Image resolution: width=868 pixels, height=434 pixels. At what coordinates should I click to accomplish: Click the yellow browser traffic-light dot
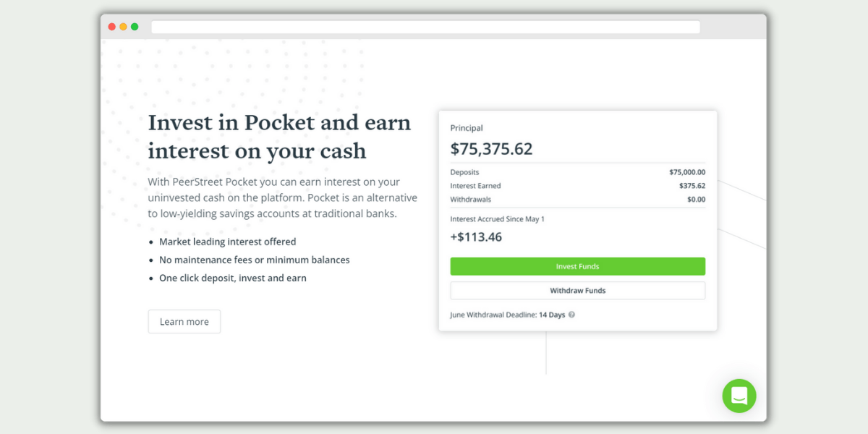tap(123, 26)
